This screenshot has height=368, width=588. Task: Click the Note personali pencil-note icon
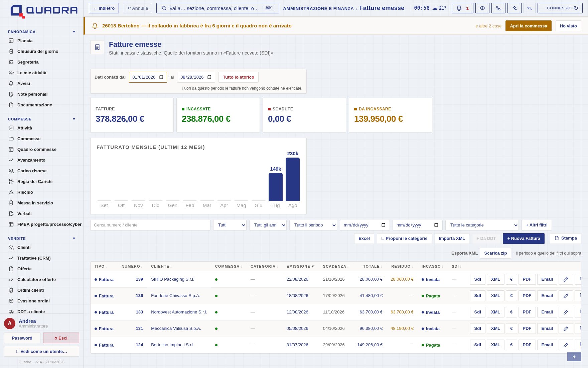click(11, 94)
